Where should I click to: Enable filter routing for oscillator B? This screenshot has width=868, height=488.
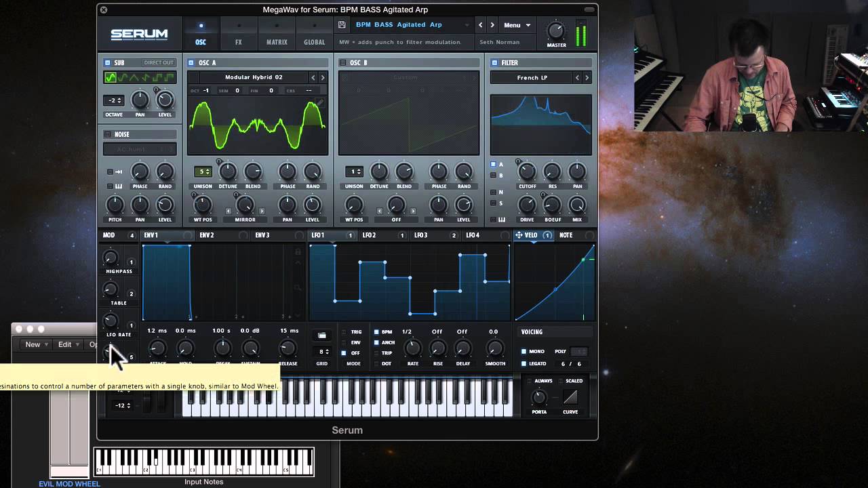pyautogui.click(x=494, y=176)
